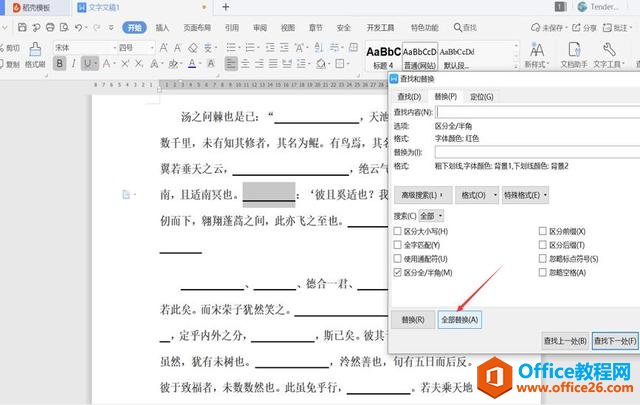
Task: Uncheck Distinguish full/half width checkbox
Action: (x=397, y=272)
